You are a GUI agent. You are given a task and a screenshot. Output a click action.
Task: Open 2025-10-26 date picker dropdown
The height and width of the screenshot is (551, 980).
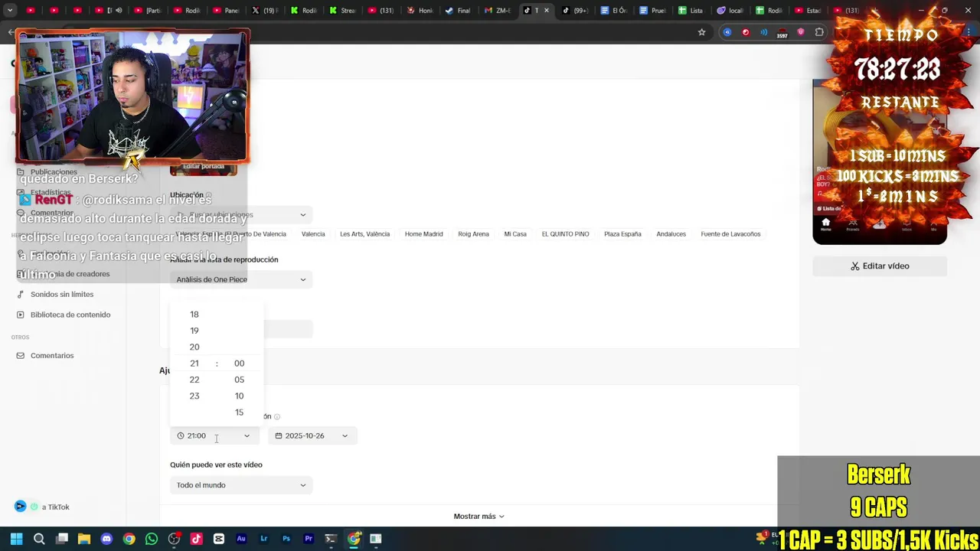tap(312, 435)
